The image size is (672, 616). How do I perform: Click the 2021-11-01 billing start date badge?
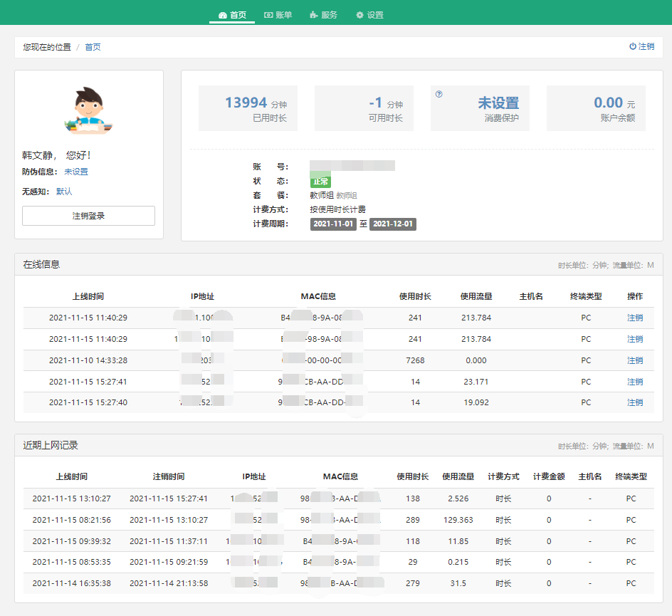pyautogui.click(x=333, y=224)
